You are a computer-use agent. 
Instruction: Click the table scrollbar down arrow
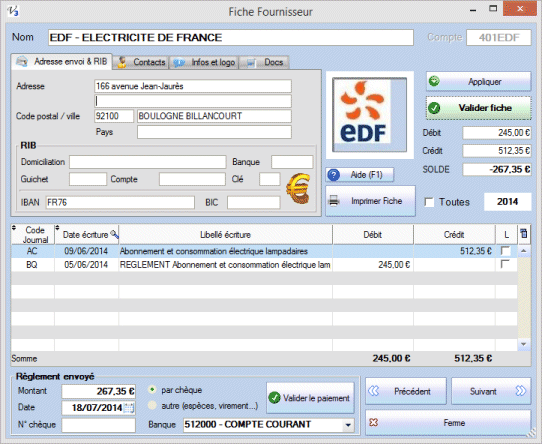[524, 344]
